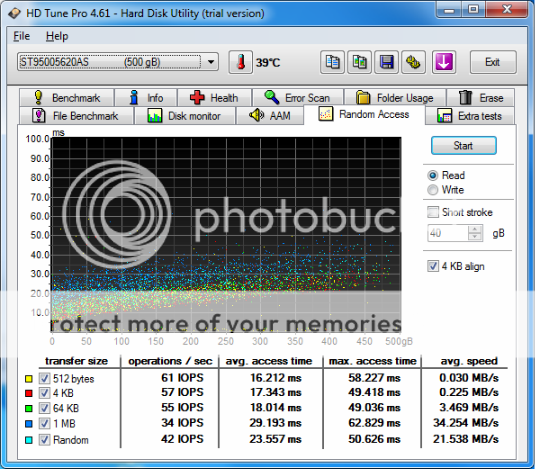Click the red 4 KB color swatch
This screenshot has height=469, width=535.
point(29,393)
